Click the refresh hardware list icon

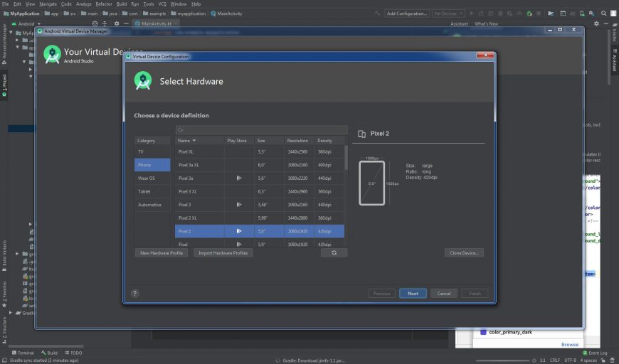[334, 253]
